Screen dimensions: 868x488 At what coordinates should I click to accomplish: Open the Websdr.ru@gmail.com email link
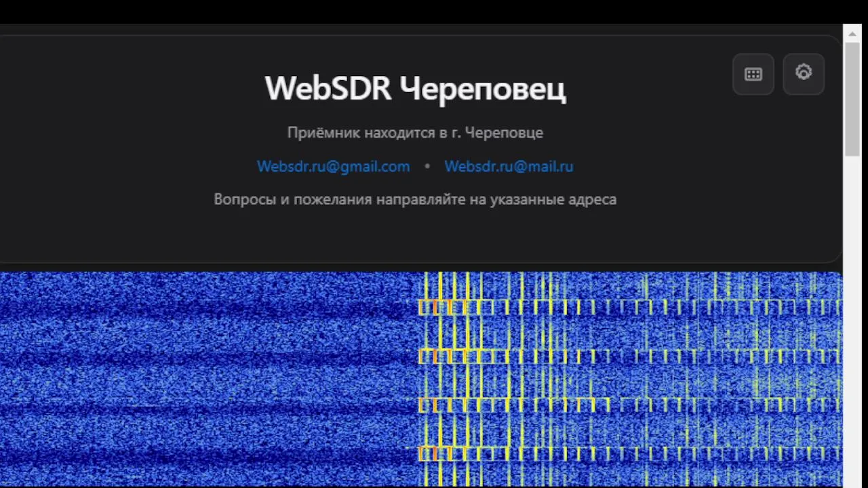[333, 167]
